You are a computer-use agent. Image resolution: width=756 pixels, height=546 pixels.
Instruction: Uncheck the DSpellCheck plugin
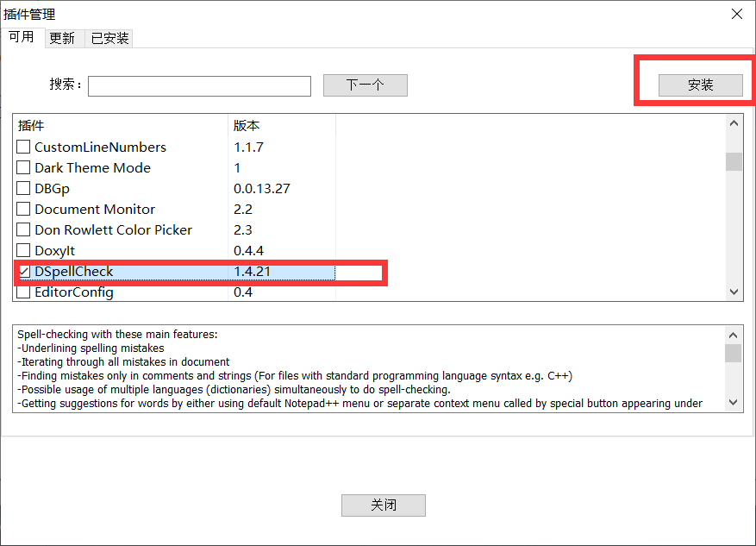22,271
